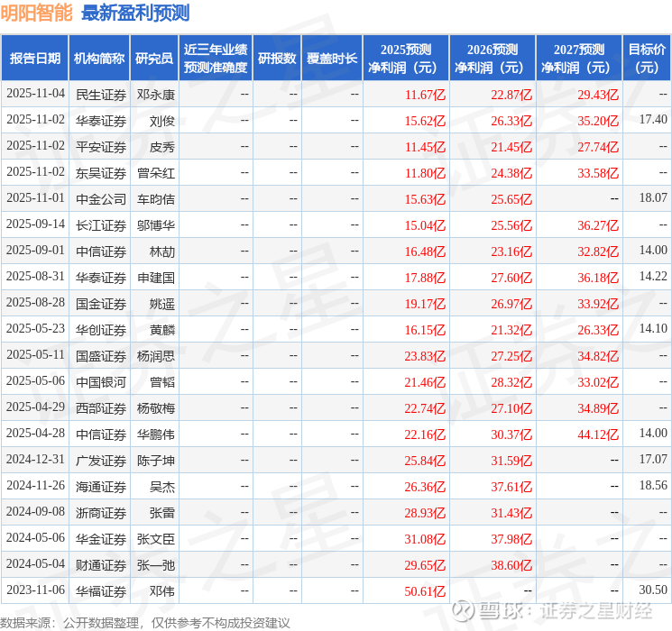Image resolution: width=672 pixels, height=631 pixels.
Task: Click 11.67亿 profit forecast value
Action: tap(425, 95)
